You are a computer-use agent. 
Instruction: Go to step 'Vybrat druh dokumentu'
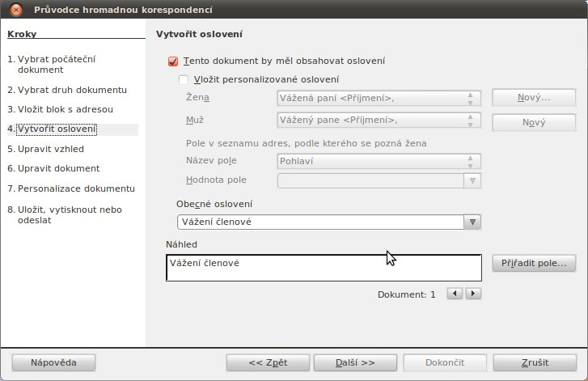pos(67,90)
